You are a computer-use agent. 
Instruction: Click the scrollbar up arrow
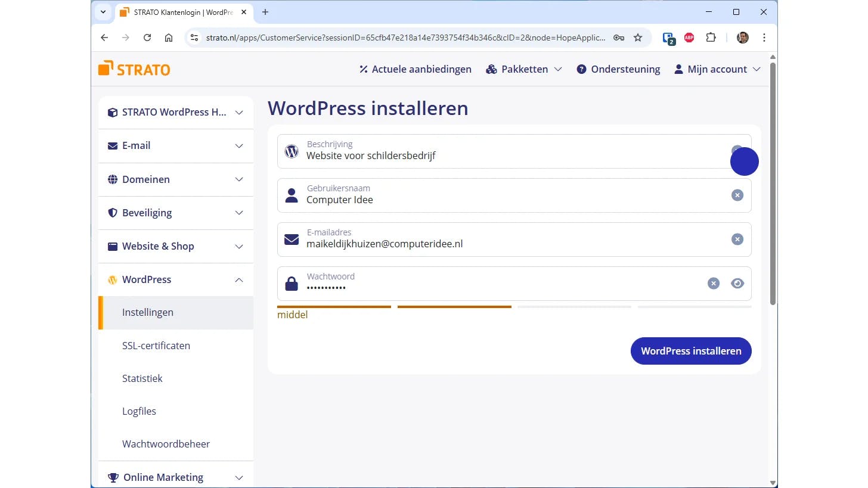(x=773, y=57)
